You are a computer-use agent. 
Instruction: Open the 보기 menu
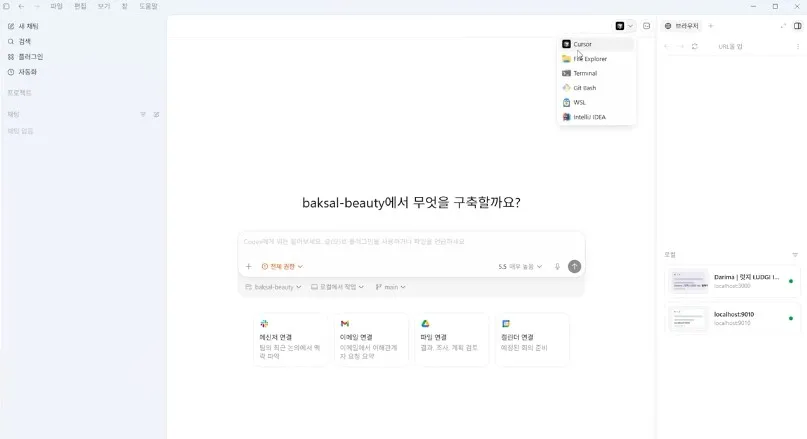pos(104,6)
